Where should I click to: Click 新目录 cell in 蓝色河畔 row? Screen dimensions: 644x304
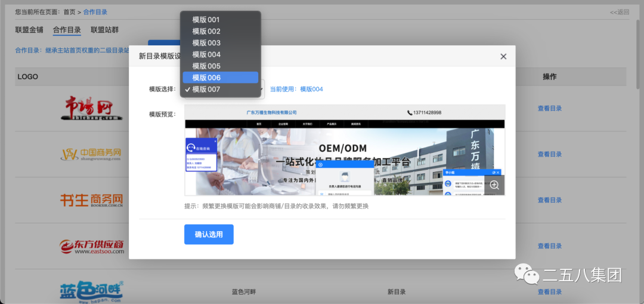click(397, 291)
